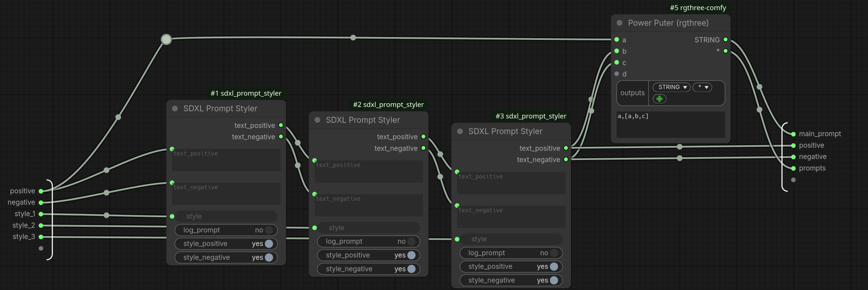
Task: Click Power Puter code field 'a,[a,b,c]'
Action: pyautogui.click(x=670, y=124)
